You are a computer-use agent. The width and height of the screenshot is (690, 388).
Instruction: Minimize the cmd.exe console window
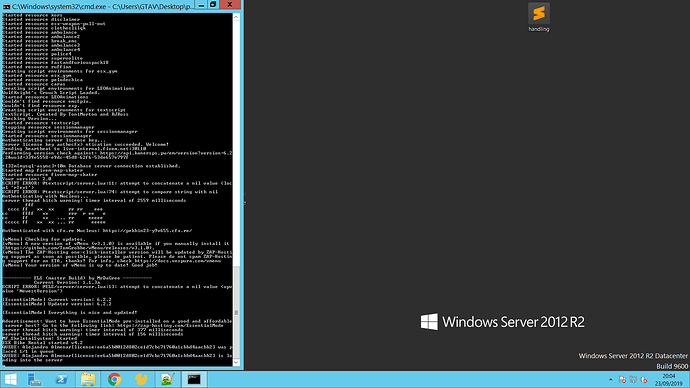[201, 5]
